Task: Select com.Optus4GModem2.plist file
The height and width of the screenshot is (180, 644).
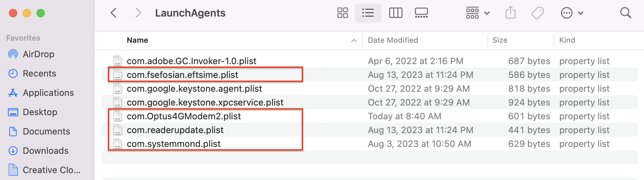Action: 184,116
